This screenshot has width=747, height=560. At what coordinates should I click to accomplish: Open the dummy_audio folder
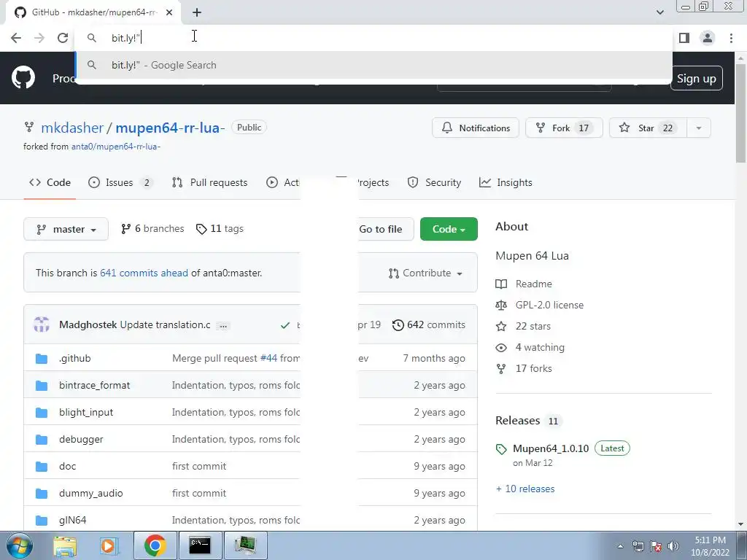(x=91, y=494)
